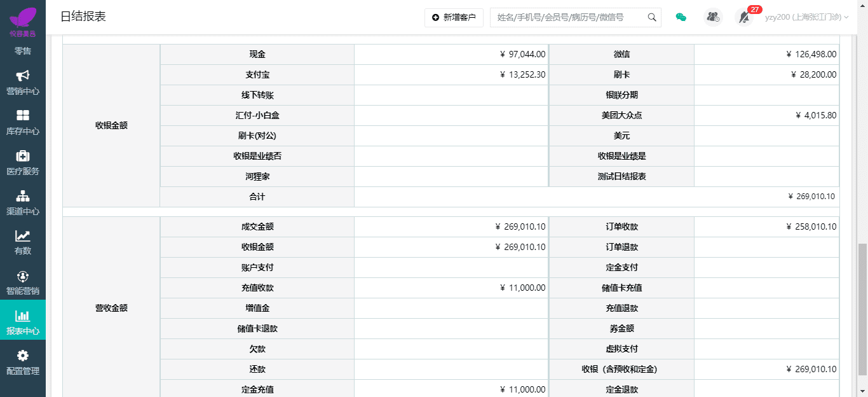Open 医疗服务 medical kit icon
The image size is (868, 397).
(x=23, y=156)
